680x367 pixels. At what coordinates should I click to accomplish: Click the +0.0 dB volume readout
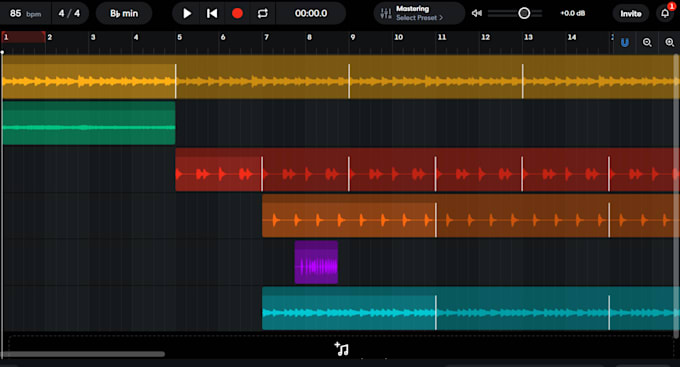pyautogui.click(x=572, y=13)
